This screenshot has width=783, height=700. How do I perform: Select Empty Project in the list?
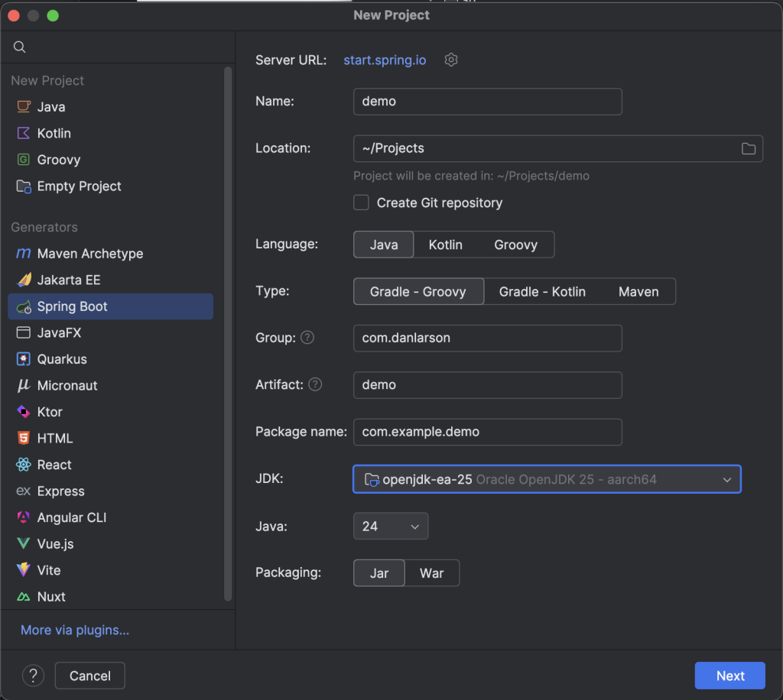pos(110,186)
